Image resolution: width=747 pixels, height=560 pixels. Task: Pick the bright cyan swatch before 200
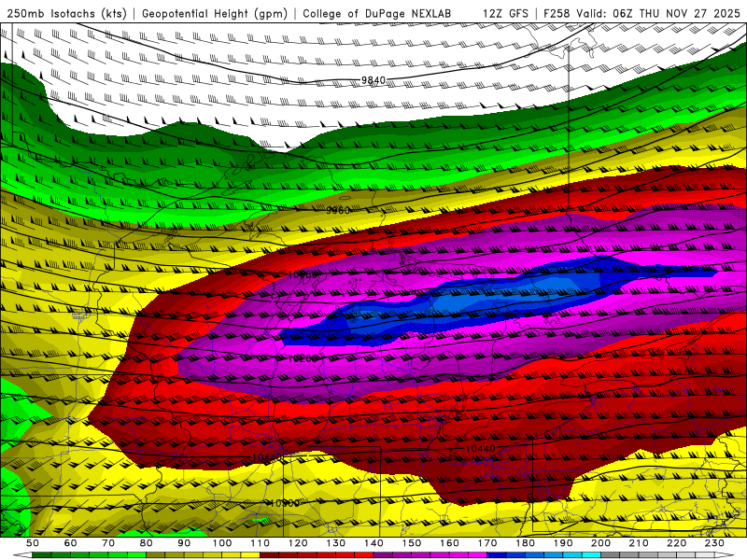(591, 555)
